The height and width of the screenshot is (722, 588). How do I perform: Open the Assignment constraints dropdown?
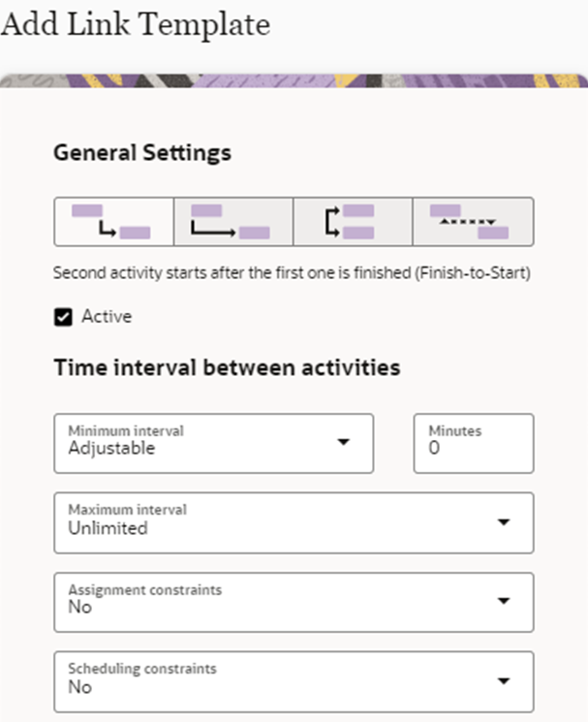tap(294, 602)
